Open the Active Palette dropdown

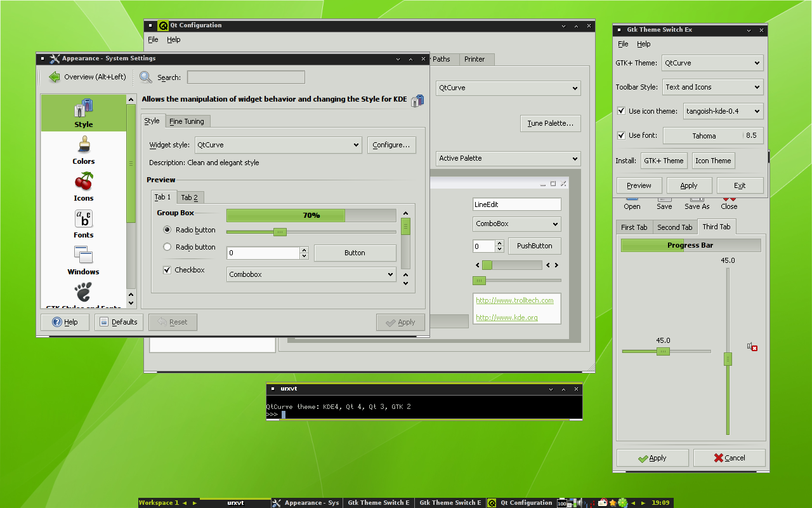pos(508,158)
